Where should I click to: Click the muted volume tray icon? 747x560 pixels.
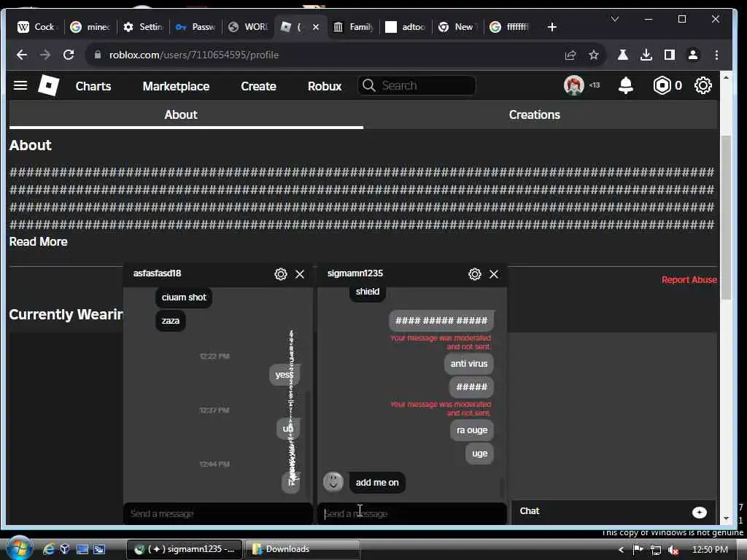pos(673,550)
